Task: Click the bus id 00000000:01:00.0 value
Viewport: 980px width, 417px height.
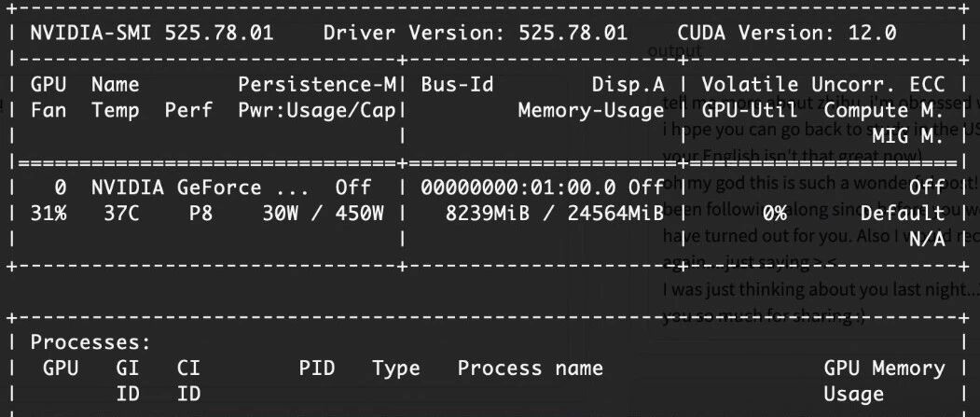Action: 518,187
